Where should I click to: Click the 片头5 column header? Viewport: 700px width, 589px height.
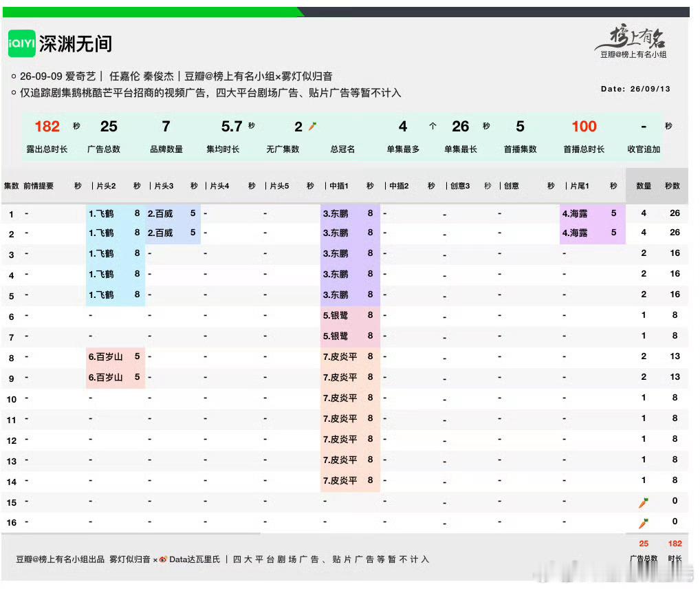click(x=279, y=186)
